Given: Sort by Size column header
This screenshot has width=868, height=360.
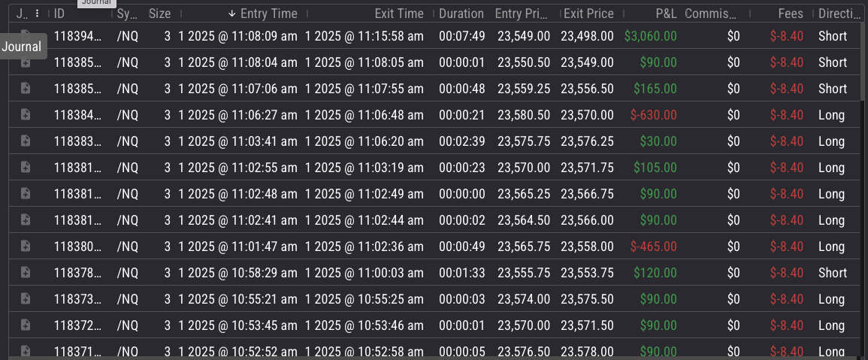Looking at the screenshot, I should pos(159,14).
